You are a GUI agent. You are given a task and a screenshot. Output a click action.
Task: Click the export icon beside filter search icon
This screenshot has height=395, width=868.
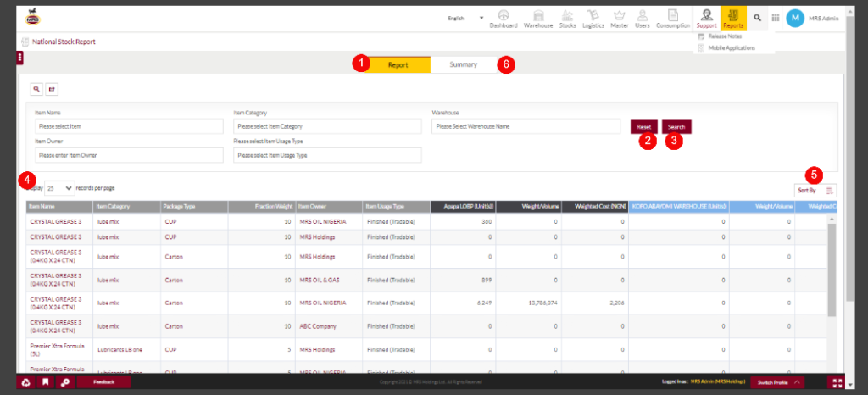[x=52, y=88]
